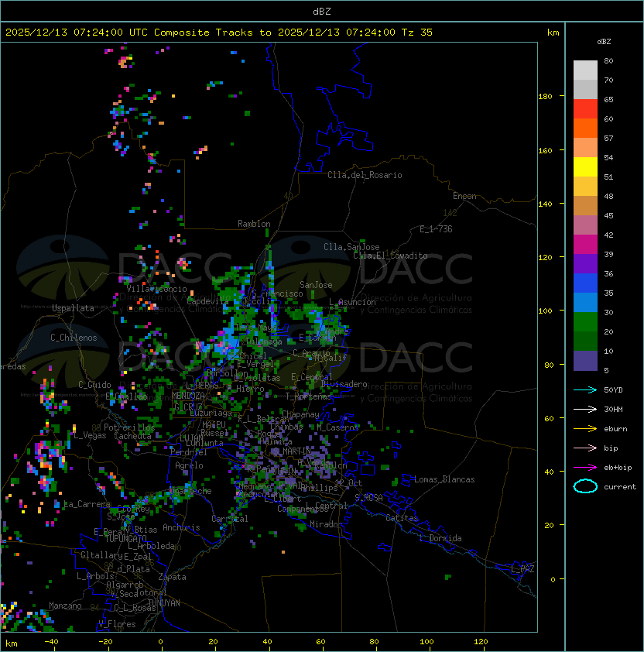Click the 'Zapata' map label

[172, 577]
